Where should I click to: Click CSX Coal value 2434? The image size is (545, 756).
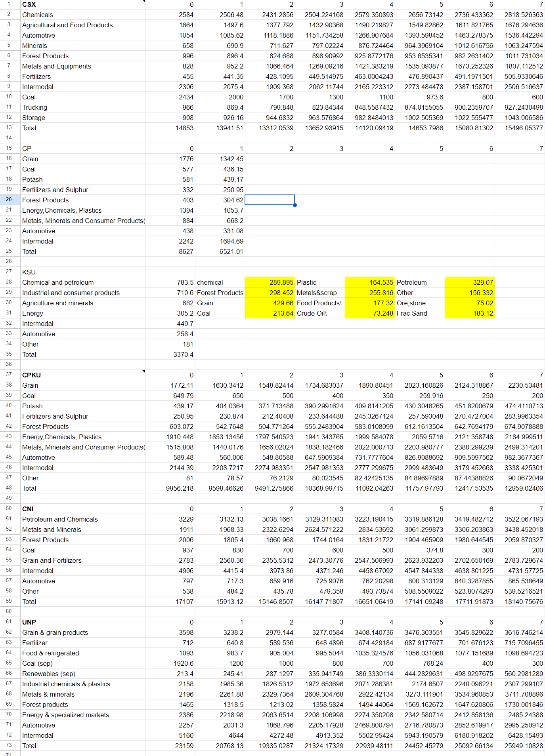click(170, 97)
